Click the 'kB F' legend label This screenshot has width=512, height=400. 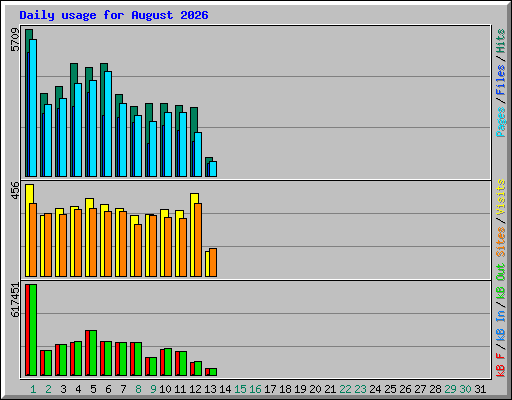[x=500, y=365]
